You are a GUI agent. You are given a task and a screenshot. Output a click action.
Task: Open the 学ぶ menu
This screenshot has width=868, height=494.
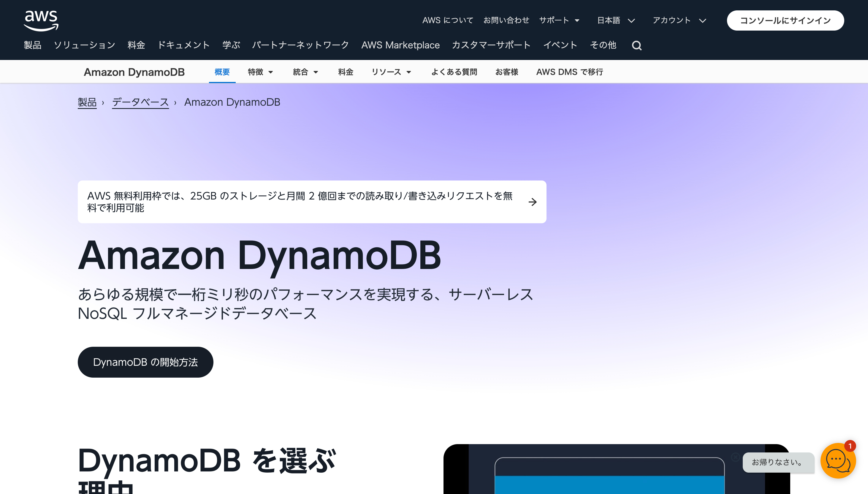click(231, 45)
